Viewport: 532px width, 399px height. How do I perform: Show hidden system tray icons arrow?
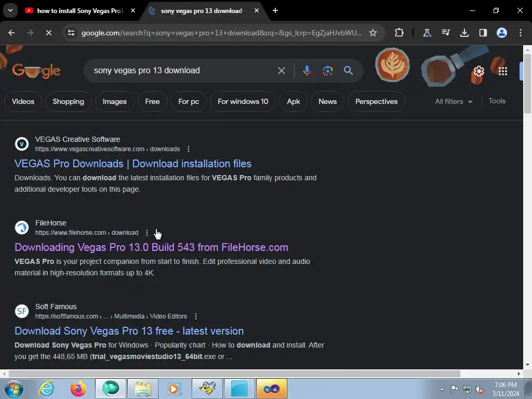pyautogui.click(x=442, y=389)
